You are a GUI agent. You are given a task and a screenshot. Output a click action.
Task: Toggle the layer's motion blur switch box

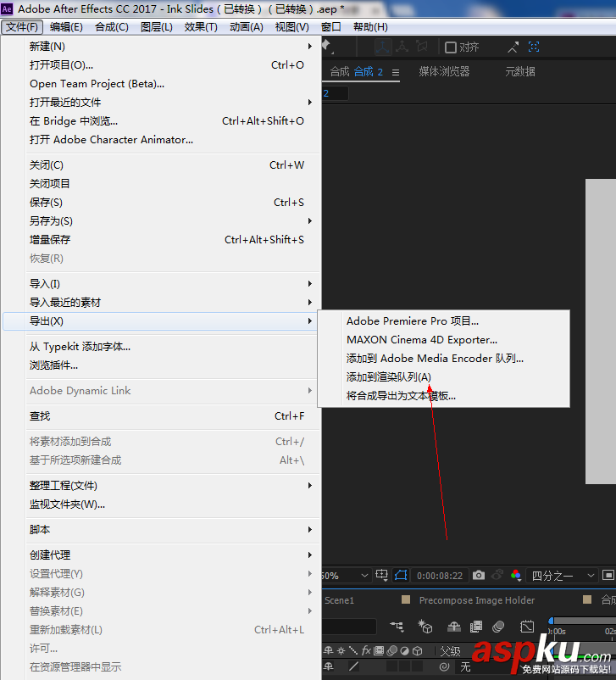391,666
